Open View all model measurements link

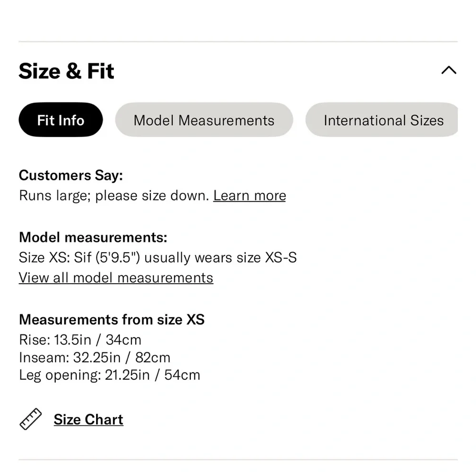(116, 278)
